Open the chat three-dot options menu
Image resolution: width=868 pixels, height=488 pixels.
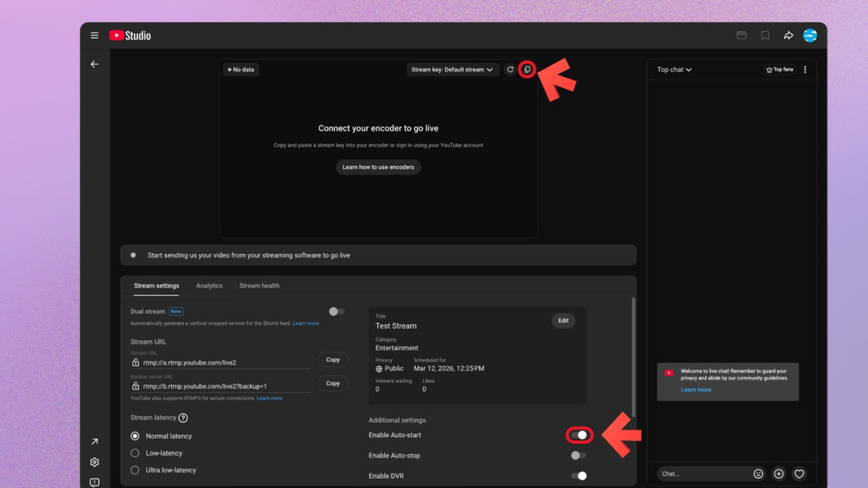804,69
